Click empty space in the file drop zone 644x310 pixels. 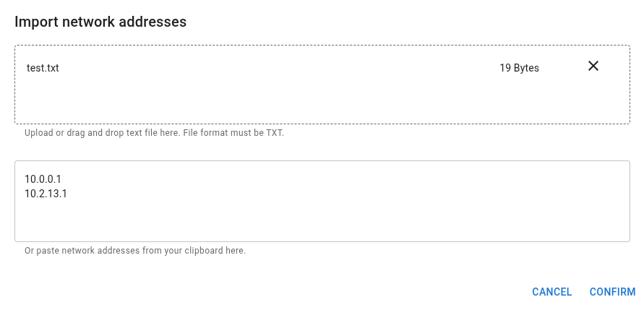tap(322, 103)
